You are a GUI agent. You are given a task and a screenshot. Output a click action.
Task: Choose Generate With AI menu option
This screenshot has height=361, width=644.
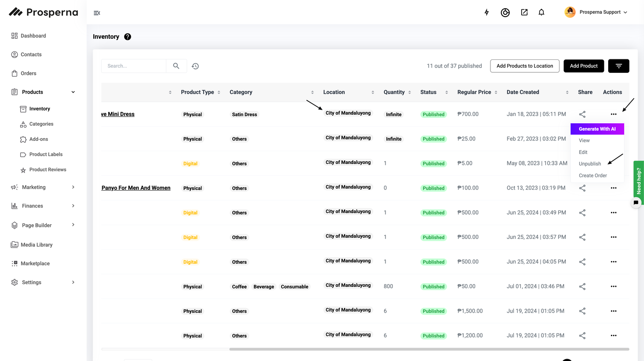[597, 129]
